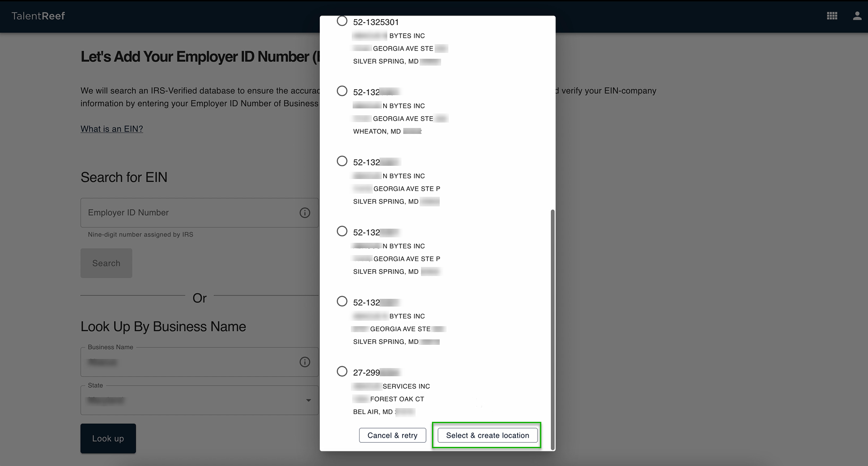Select the 27-299 EIN radio option

pos(342,371)
